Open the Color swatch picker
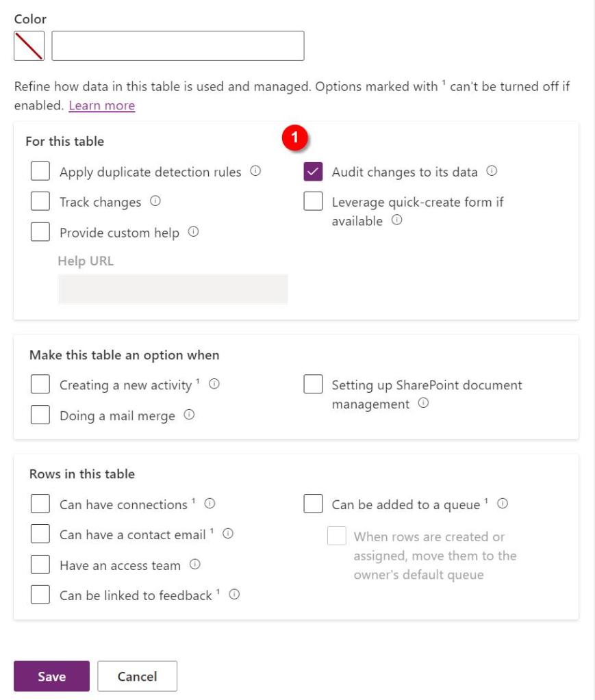595x700 pixels. [x=29, y=46]
